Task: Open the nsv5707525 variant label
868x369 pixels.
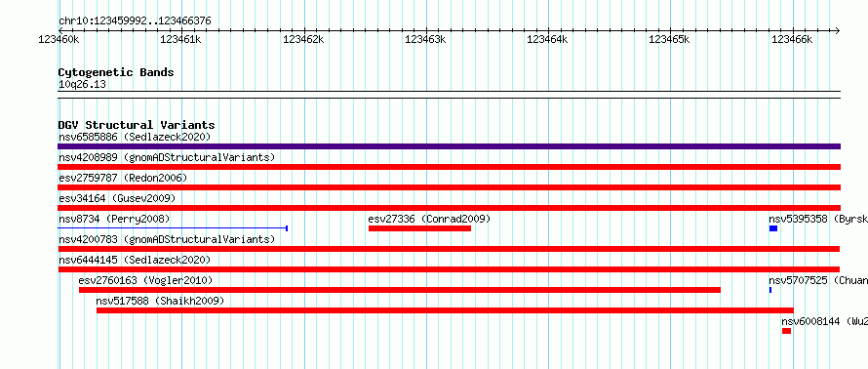Action: (817, 280)
